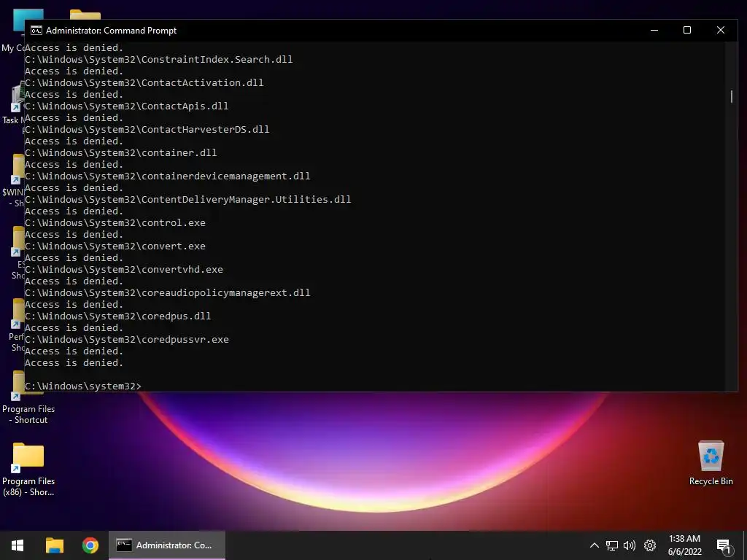Click the convertvhd.exe path line
Screen dimensions: 747x560
(124, 270)
